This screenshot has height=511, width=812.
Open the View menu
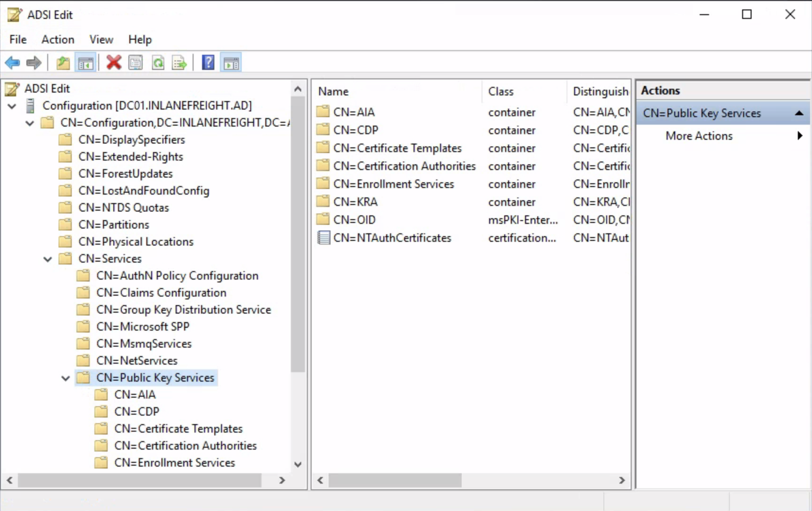pos(101,40)
